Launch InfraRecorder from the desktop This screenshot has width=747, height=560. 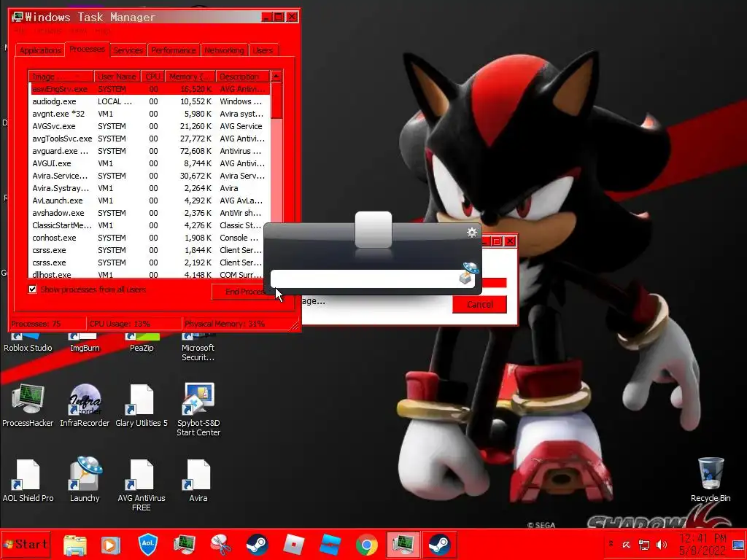coord(85,405)
